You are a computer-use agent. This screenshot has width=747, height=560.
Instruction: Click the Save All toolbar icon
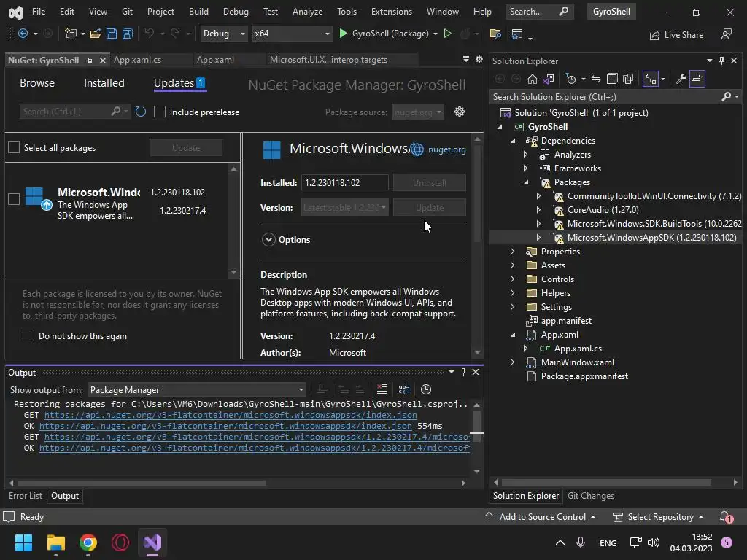[128, 34]
